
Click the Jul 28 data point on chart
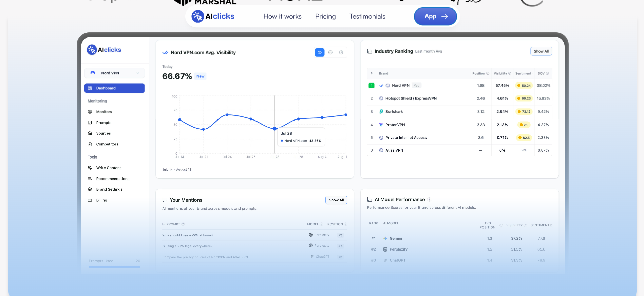[x=274, y=129]
